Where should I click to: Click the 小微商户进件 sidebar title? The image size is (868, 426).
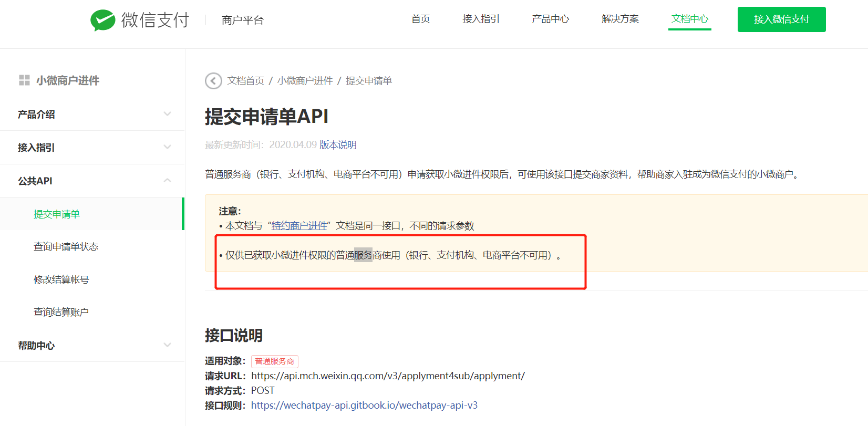coord(68,80)
